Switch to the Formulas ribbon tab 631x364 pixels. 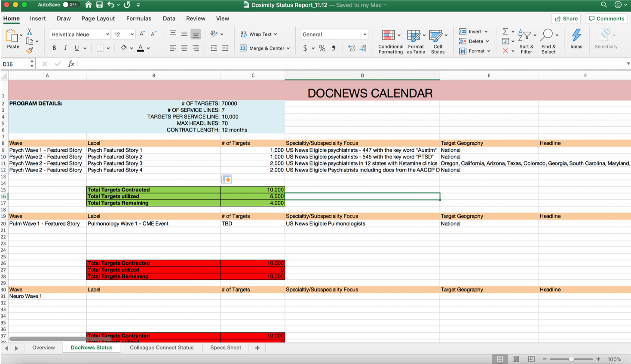139,18
